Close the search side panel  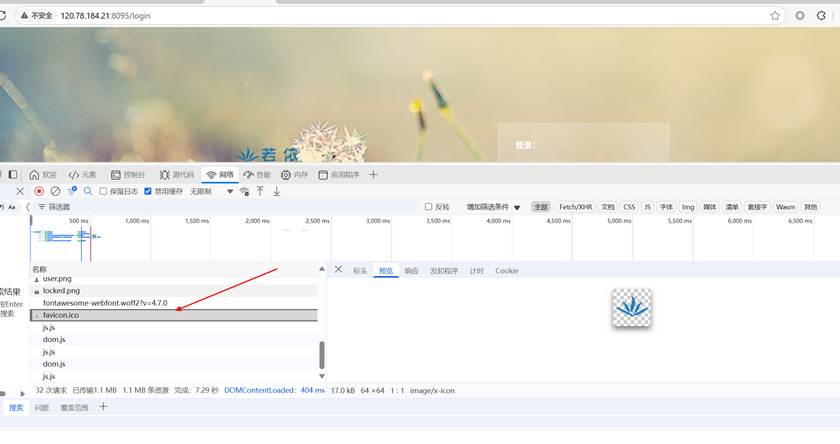click(x=20, y=191)
